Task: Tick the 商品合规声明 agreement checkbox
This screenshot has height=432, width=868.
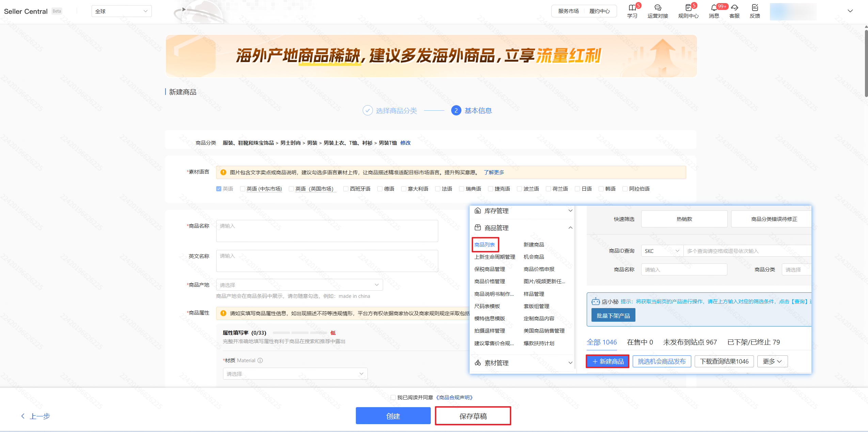Action: [393, 397]
